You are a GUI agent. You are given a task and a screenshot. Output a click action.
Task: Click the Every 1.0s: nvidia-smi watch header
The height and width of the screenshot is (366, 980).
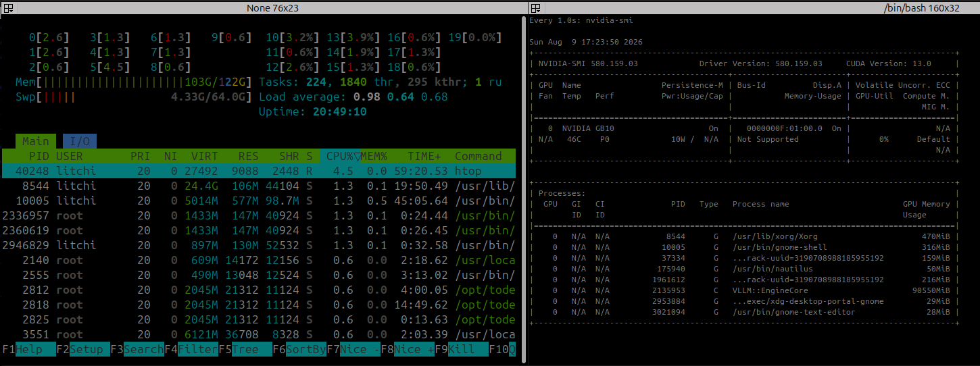tap(581, 20)
